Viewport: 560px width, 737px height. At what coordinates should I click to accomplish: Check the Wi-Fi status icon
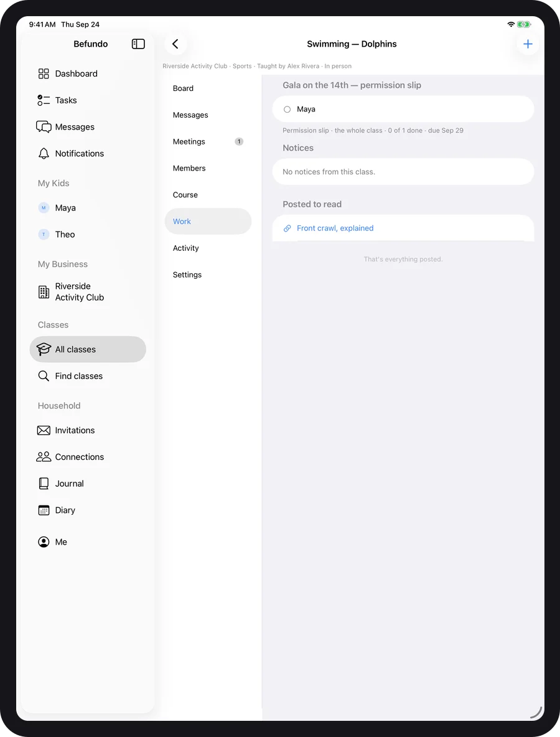(511, 24)
